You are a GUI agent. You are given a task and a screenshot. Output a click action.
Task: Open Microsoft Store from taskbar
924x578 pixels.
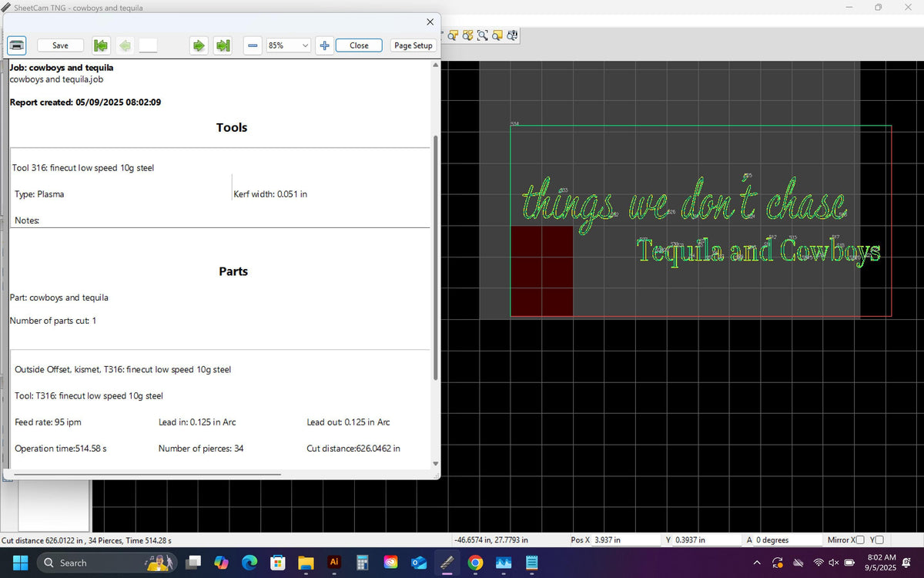tap(278, 563)
